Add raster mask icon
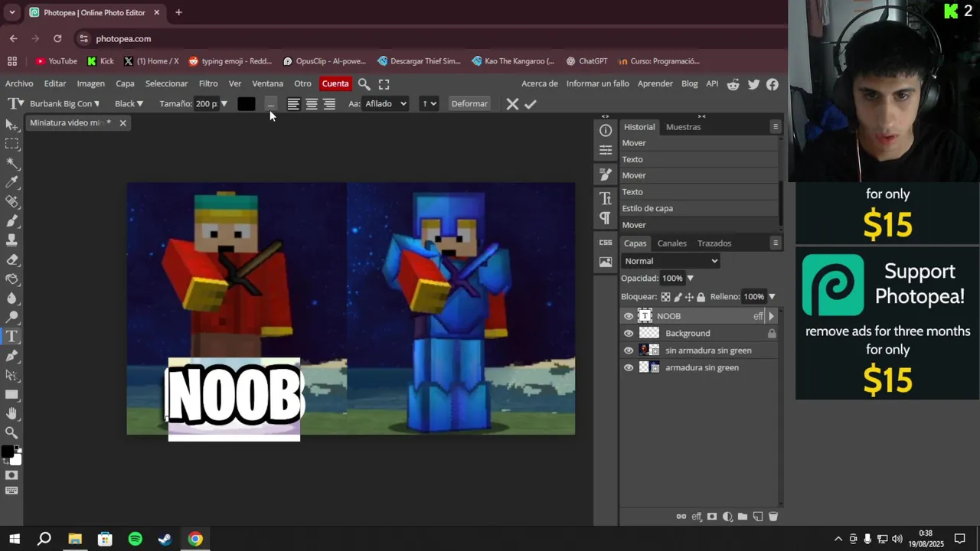 pyautogui.click(x=712, y=517)
